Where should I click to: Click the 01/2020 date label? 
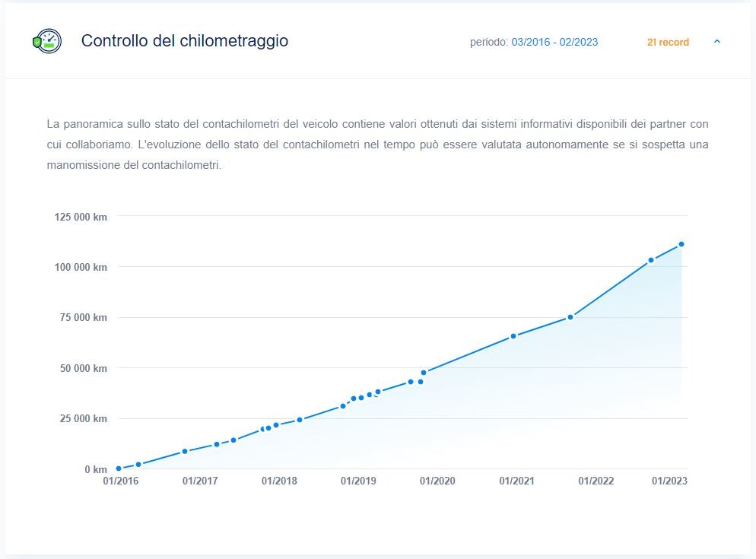click(x=437, y=481)
